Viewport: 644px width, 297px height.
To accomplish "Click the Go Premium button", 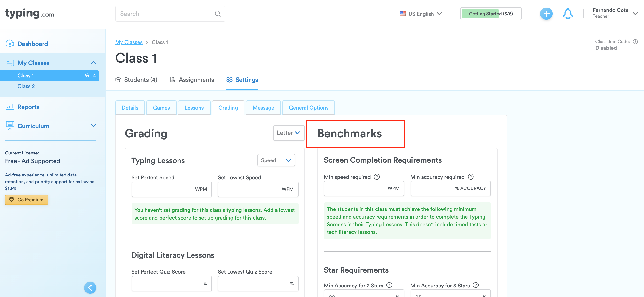I will tap(26, 200).
